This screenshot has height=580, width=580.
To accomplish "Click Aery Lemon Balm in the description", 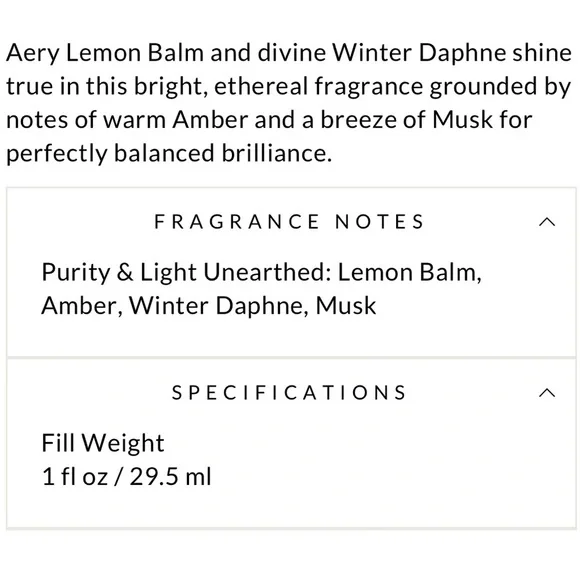I will pos(105,53).
